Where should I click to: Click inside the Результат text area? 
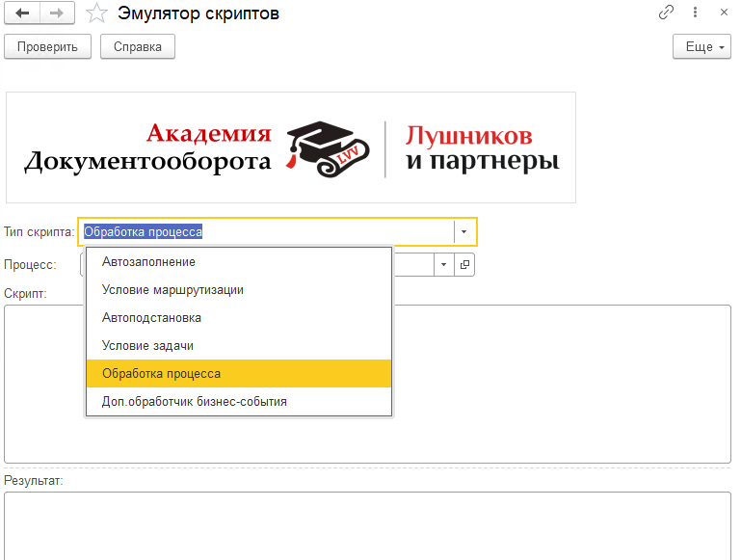pos(368,525)
